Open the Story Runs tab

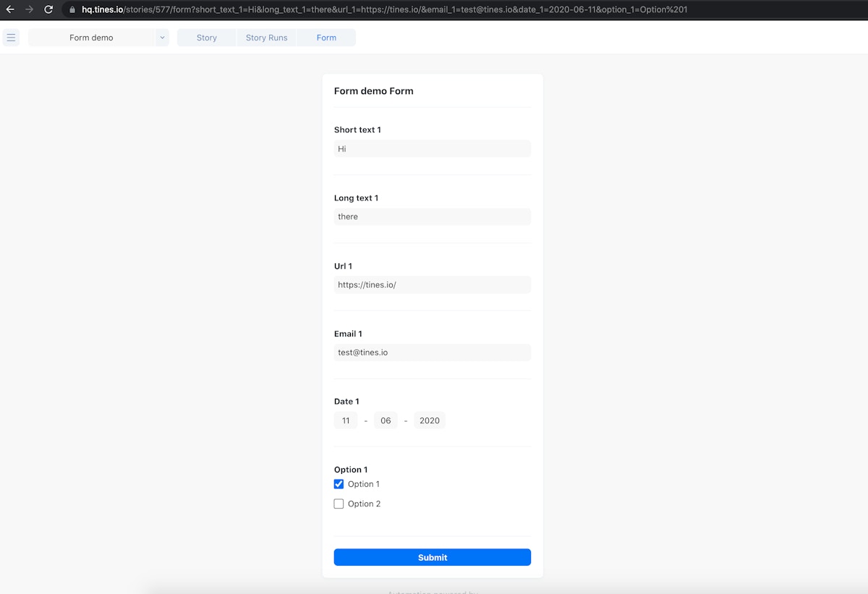click(266, 38)
